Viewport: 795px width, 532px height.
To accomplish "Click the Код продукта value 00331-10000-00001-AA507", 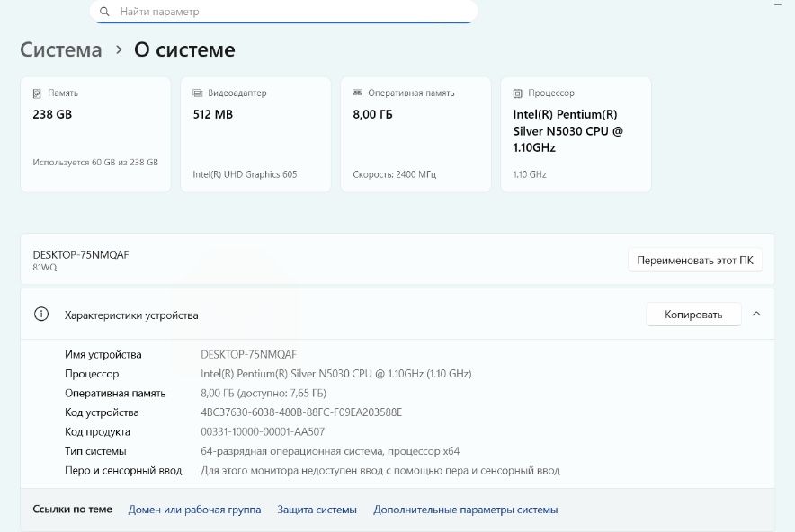I will click(x=263, y=431).
